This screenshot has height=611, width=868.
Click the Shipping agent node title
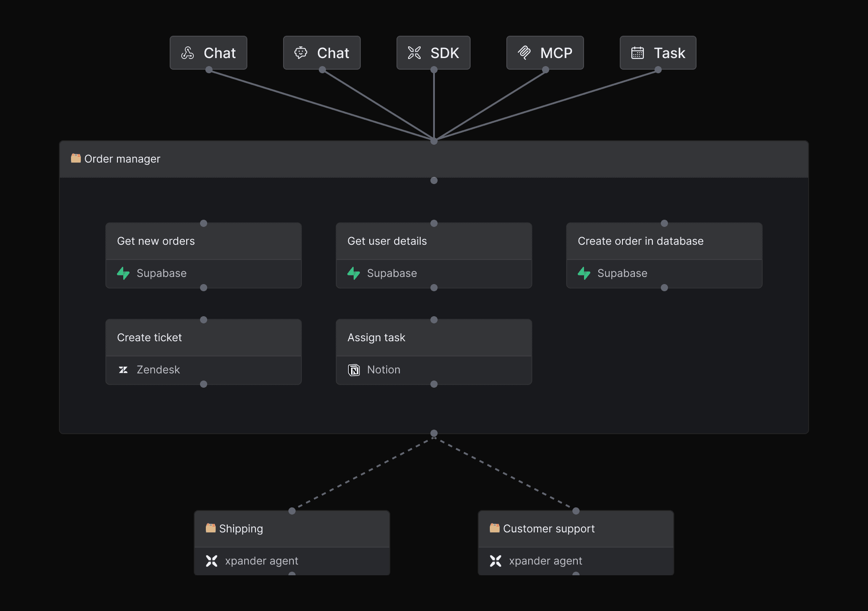pos(241,529)
